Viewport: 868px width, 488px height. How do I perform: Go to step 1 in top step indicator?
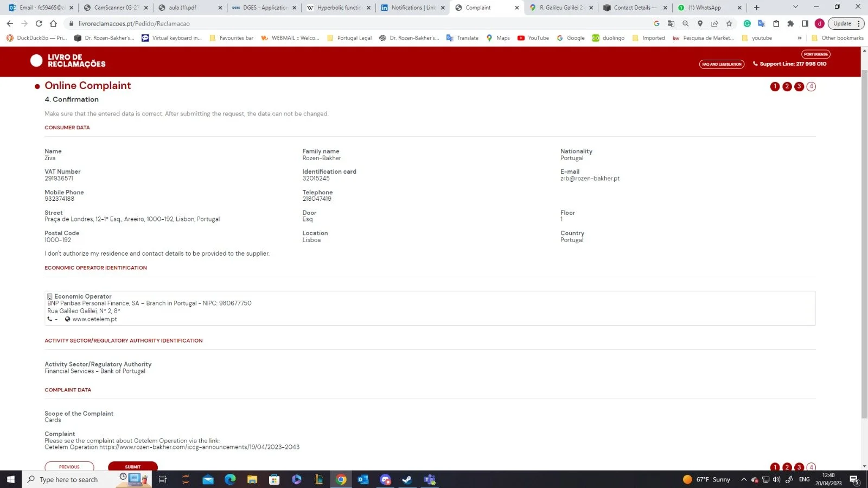775,86
